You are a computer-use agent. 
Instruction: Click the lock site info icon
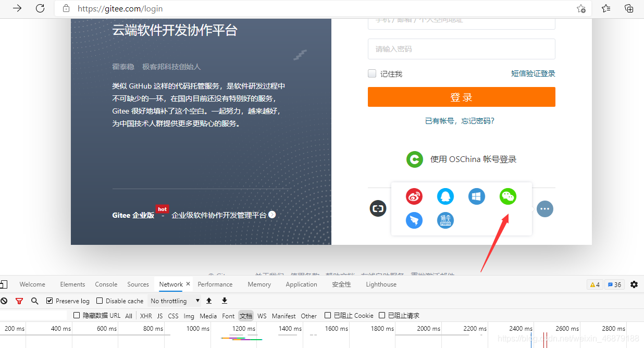[x=66, y=8]
